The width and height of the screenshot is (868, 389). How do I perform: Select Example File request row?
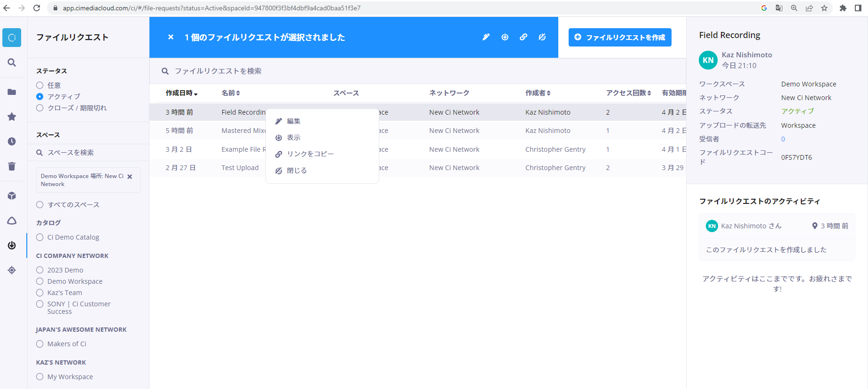tap(418, 149)
